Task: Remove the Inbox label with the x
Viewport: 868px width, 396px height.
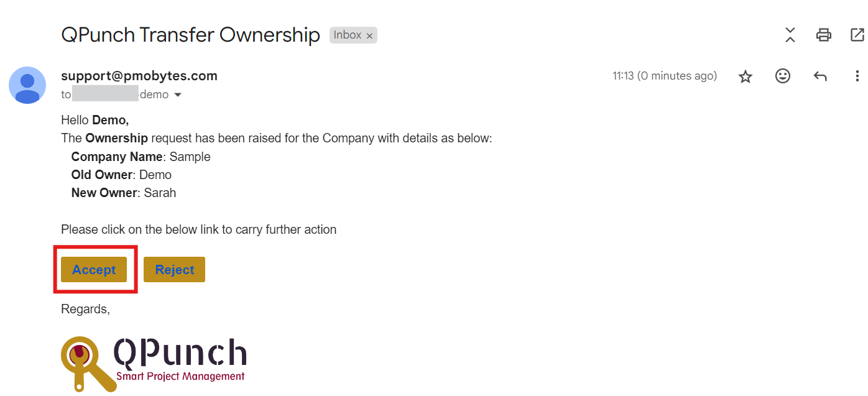Action: click(369, 36)
